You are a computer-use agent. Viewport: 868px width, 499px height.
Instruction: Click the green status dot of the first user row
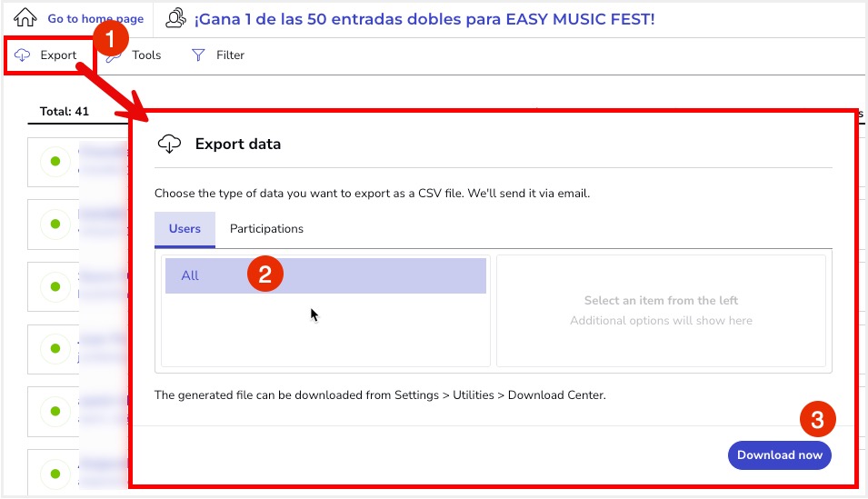tap(55, 161)
